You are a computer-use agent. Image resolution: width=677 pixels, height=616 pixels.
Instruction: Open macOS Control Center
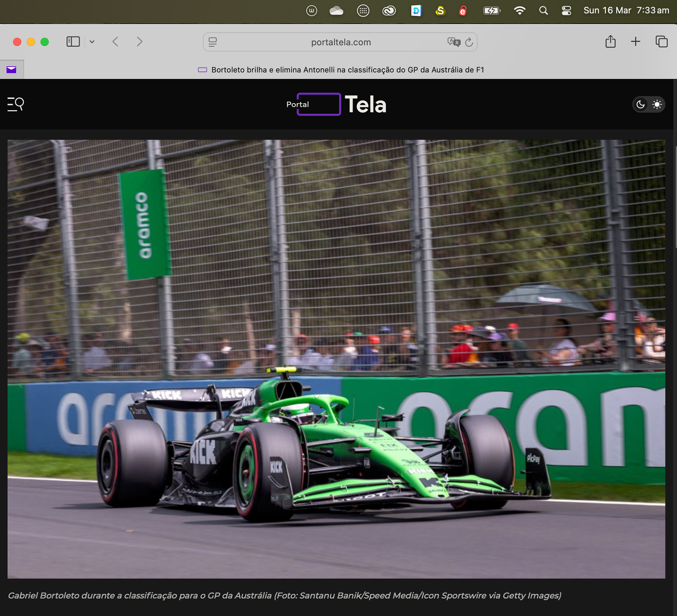[566, 11]
